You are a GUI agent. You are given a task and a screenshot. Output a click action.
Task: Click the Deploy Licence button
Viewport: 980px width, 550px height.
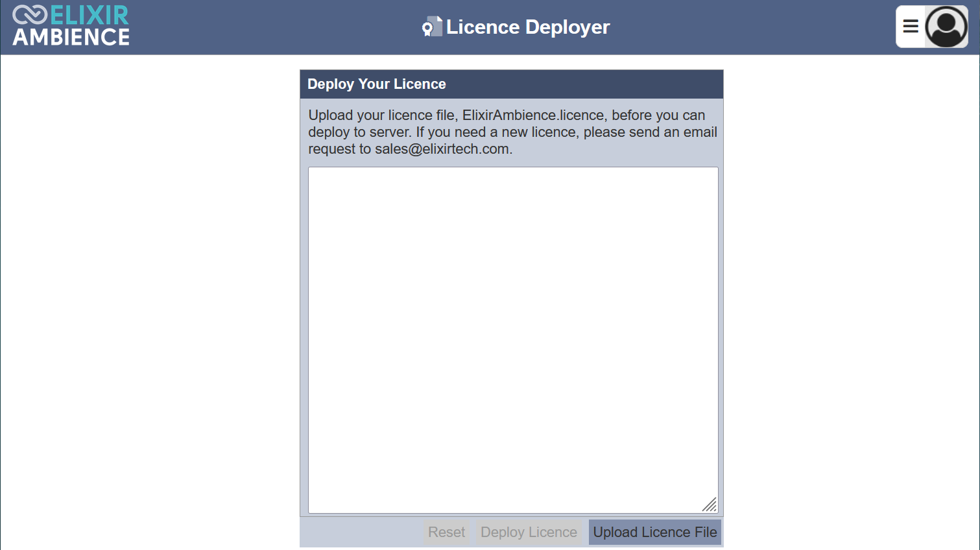click(529, 532)
